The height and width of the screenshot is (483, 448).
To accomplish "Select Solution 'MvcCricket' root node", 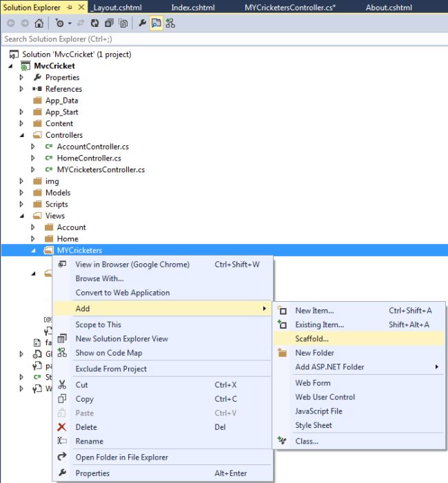I will pos(77,54).
